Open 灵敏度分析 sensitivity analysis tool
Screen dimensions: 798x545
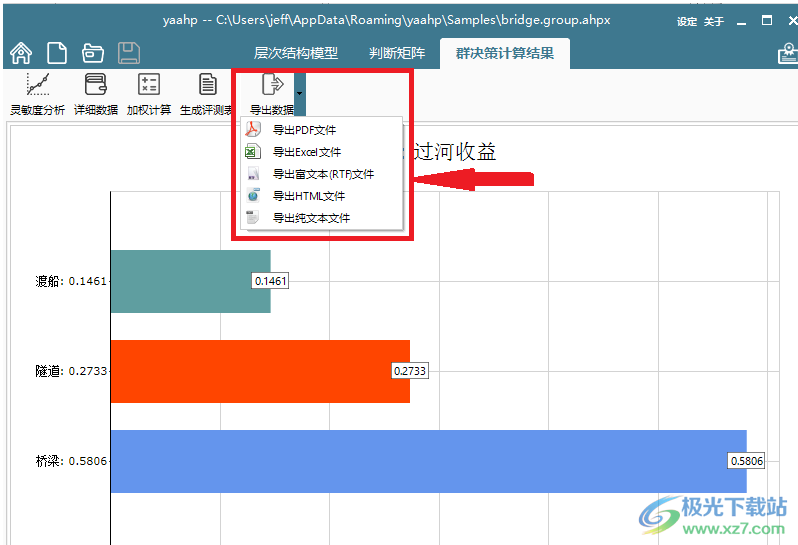click(x=38, y=95)
